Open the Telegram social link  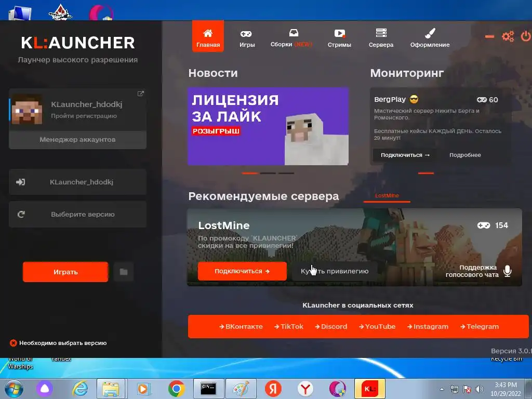click(x=480, y=326)
